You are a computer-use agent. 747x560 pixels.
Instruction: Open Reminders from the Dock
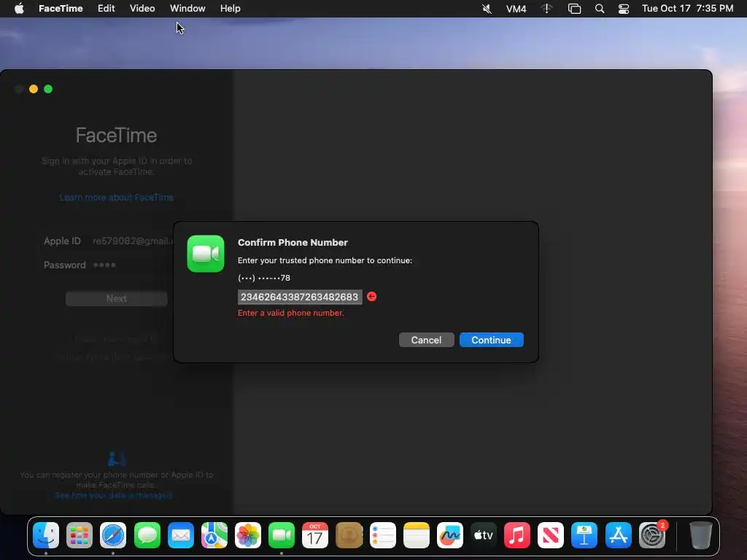pyautogui.click(x=382, y=535)
